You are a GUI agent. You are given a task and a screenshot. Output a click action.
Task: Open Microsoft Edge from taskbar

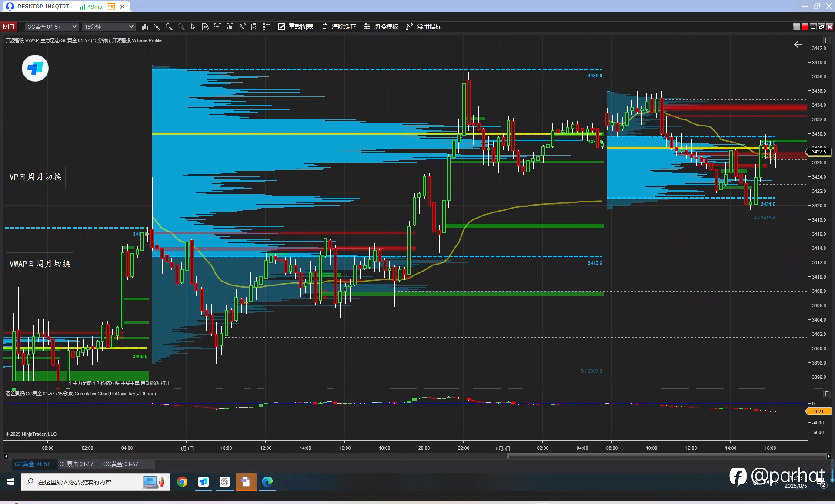[x=267, y=482]
